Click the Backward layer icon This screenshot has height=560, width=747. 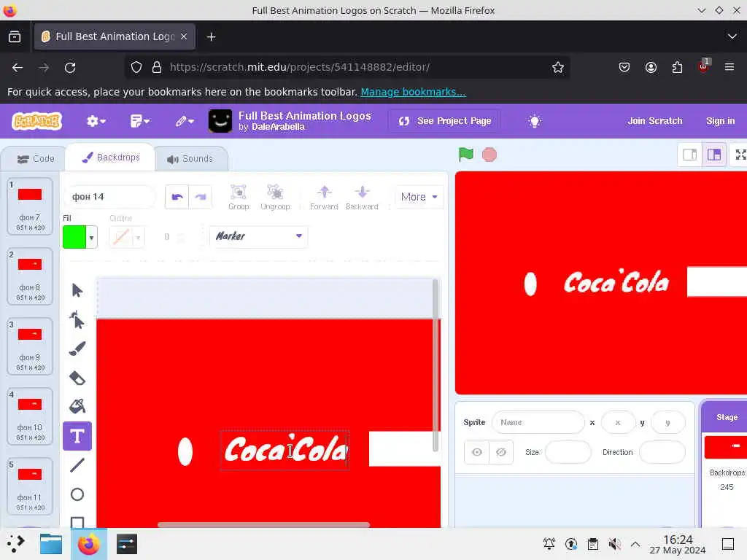[362, 197]
